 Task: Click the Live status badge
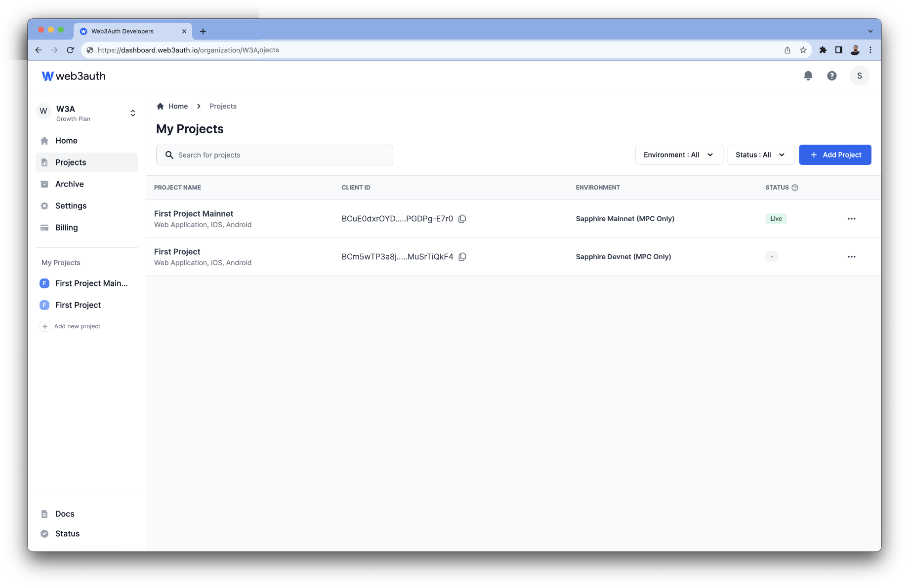coord(776,219)
